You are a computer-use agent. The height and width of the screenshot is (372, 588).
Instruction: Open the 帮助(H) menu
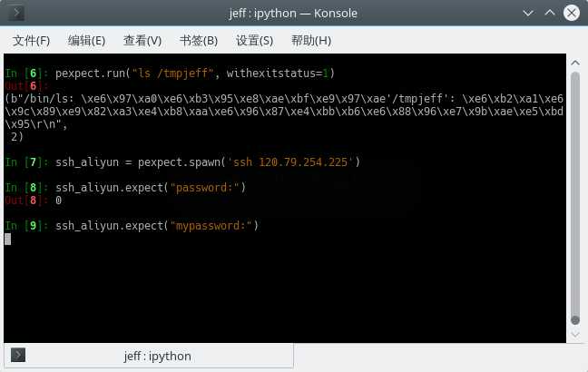[311, 41]
